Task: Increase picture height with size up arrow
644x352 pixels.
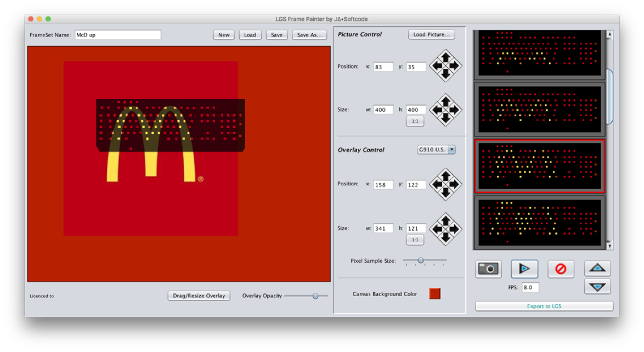Action: [445, 101]
